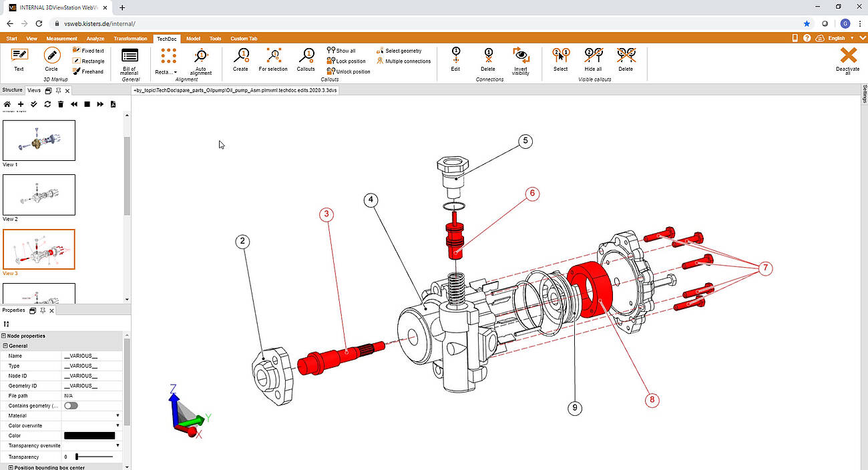Go to the next view

[100, 104]
